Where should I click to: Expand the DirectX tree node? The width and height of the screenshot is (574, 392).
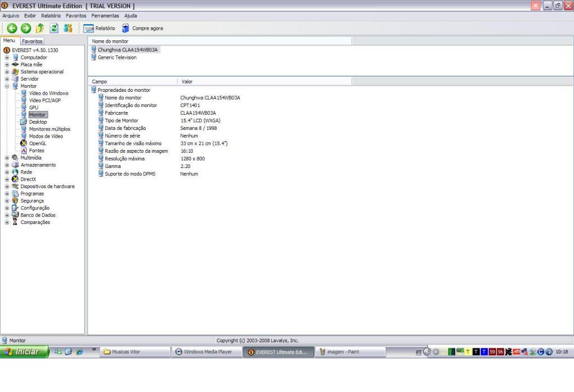coord(7,180)
